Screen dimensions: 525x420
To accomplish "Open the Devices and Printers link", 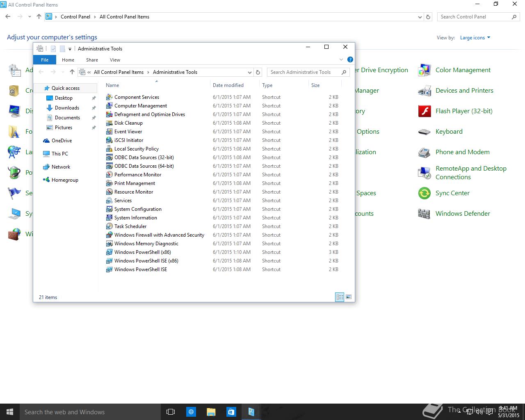I will coord(464,91).
